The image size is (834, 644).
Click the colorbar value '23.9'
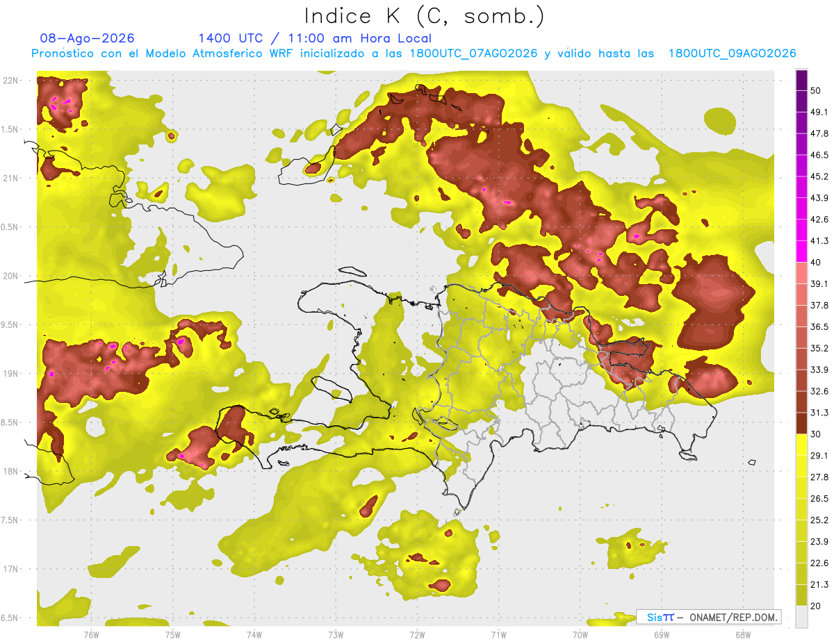click(819, 541)
